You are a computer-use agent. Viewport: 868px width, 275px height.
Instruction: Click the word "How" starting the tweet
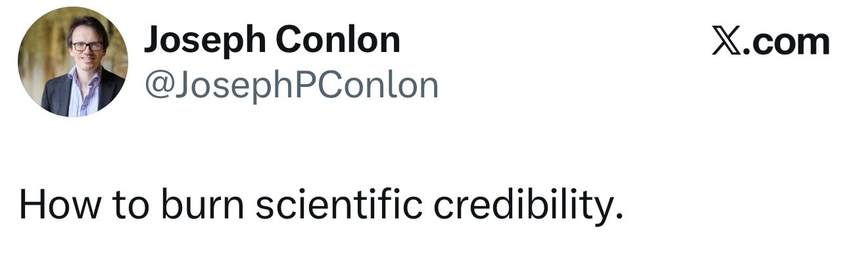click(59, 207)
